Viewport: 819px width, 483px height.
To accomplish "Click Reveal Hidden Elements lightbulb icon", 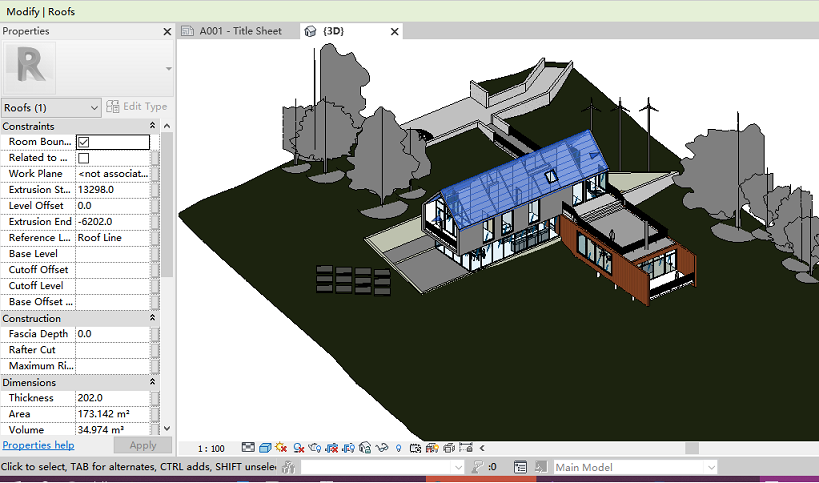I will pos(399,448).
